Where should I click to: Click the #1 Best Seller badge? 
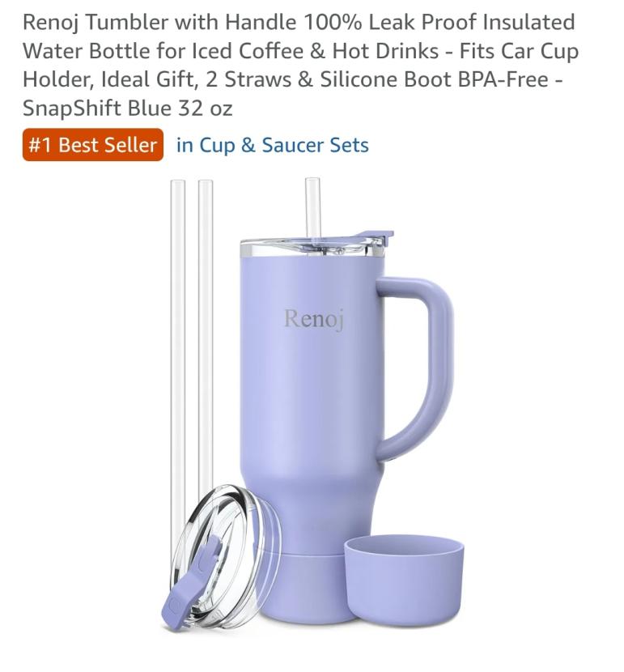click(93, 145)
